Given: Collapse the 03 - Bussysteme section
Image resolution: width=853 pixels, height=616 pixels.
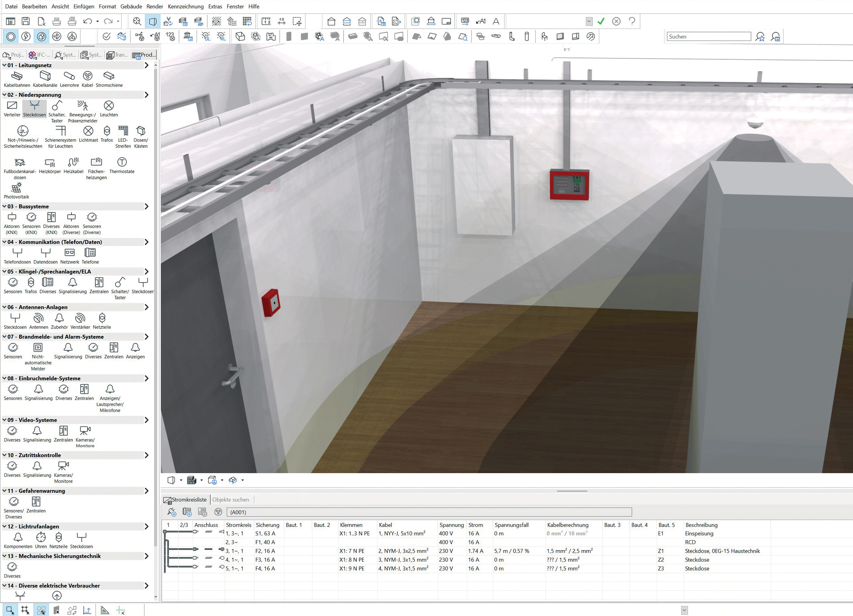Looking at the screenshot, I should (x=4, y=206).
